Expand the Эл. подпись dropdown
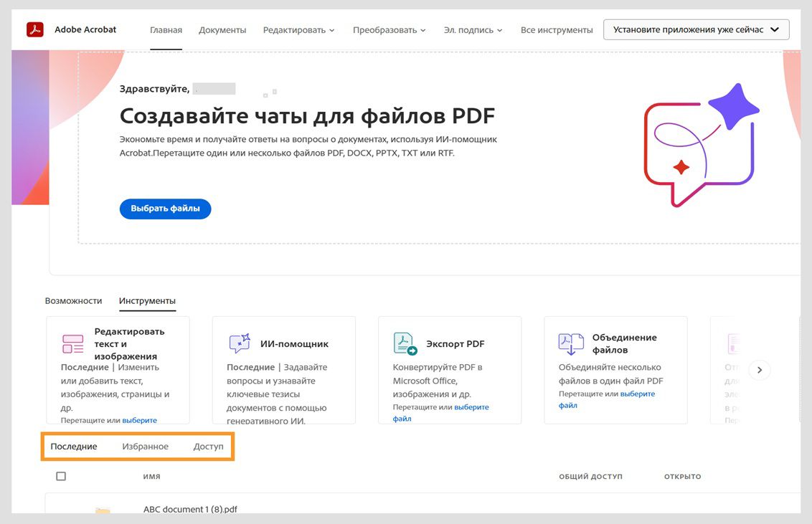 coord(471,29)
